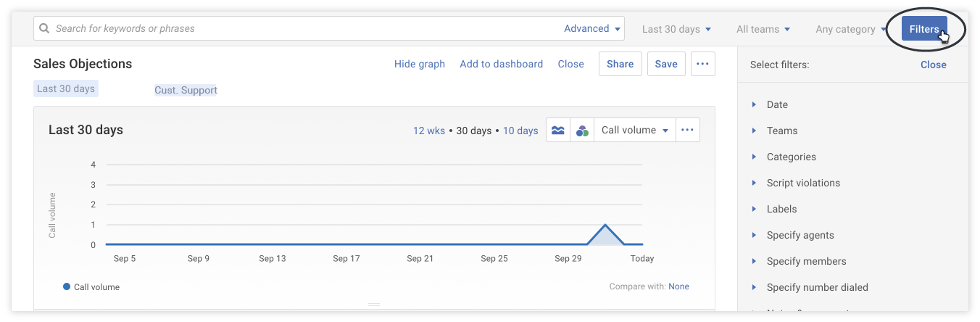The width and height of the screenshot is (980, 322).
Task: Open the Last 30 days dropdown
Action: point(676,30)
